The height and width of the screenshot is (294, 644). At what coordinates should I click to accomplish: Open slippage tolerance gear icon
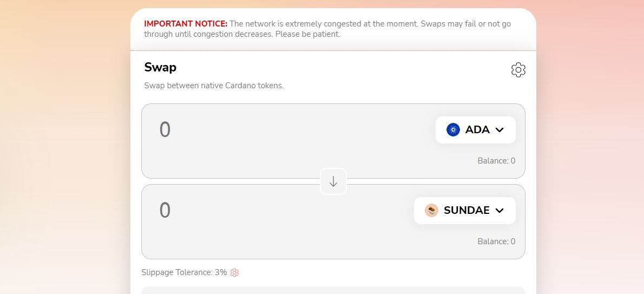(x=234, y=272)
